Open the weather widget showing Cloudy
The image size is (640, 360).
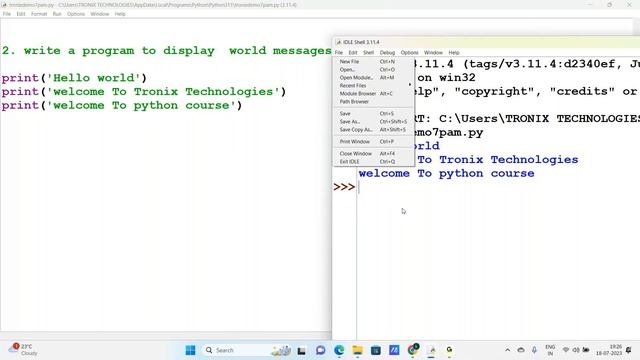click(x=23, y=350)
